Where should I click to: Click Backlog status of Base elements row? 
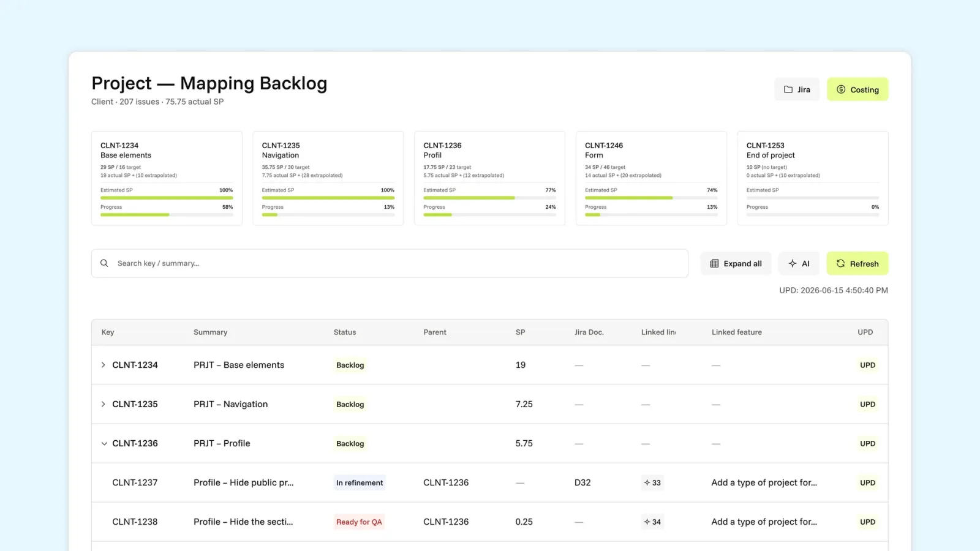(350, 365)
